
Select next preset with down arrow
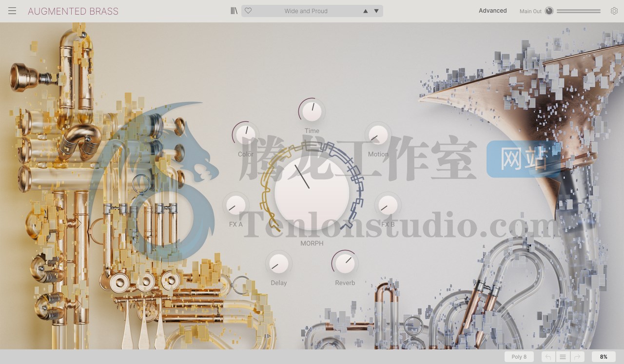[x=376, y=11]
